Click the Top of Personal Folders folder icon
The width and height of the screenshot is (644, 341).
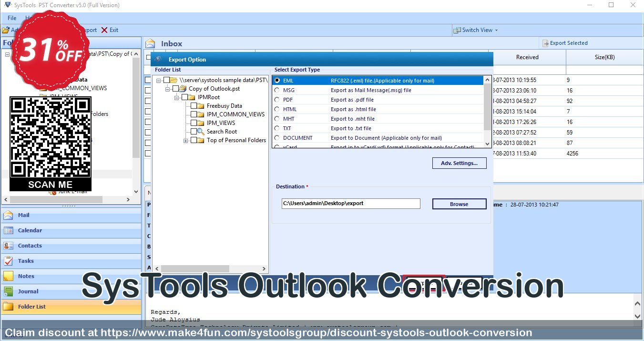(x=201, y=140)
